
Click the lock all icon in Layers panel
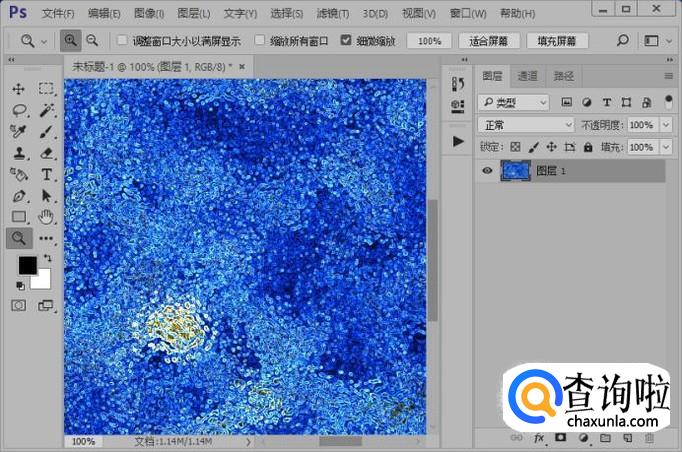pos(588,147)
